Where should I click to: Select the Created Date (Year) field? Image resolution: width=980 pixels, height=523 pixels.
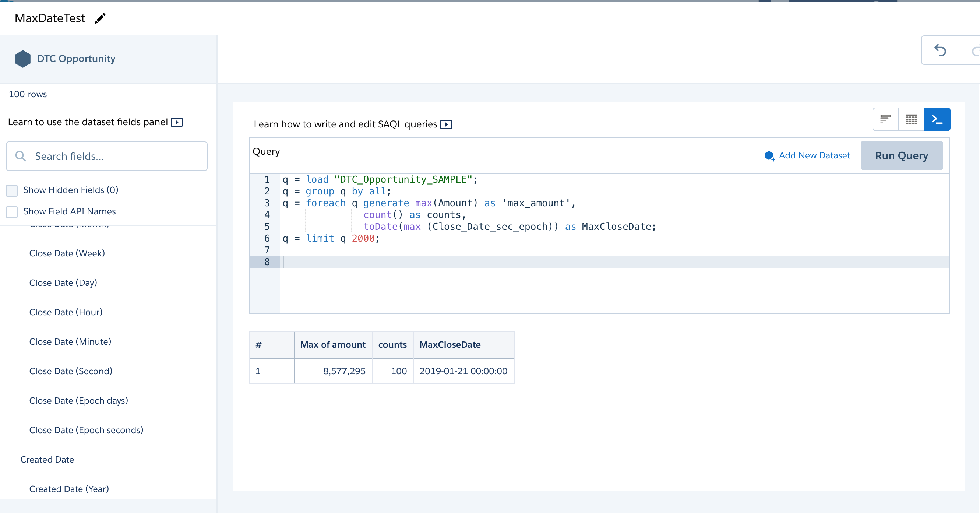pyautogui.click(x=69, y=489)
